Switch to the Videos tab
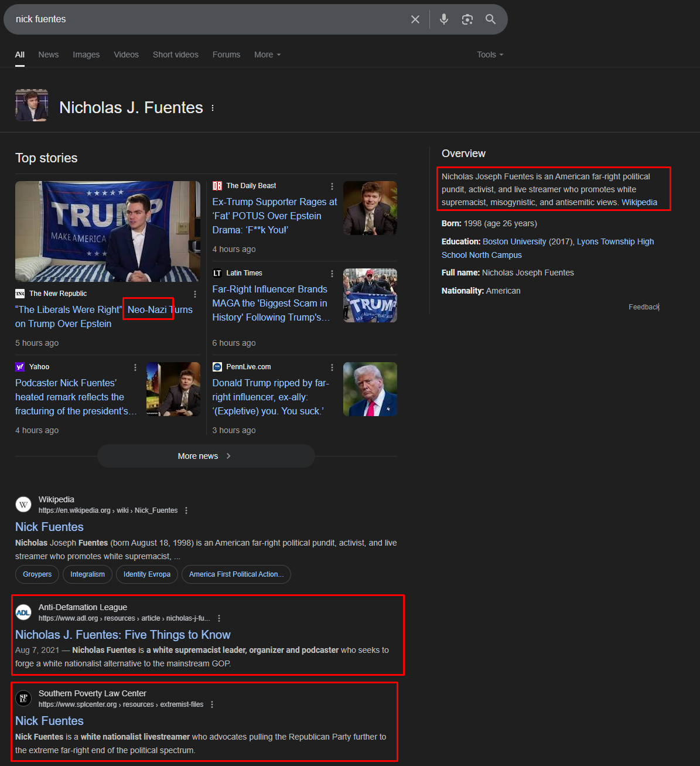 point(126,55)
